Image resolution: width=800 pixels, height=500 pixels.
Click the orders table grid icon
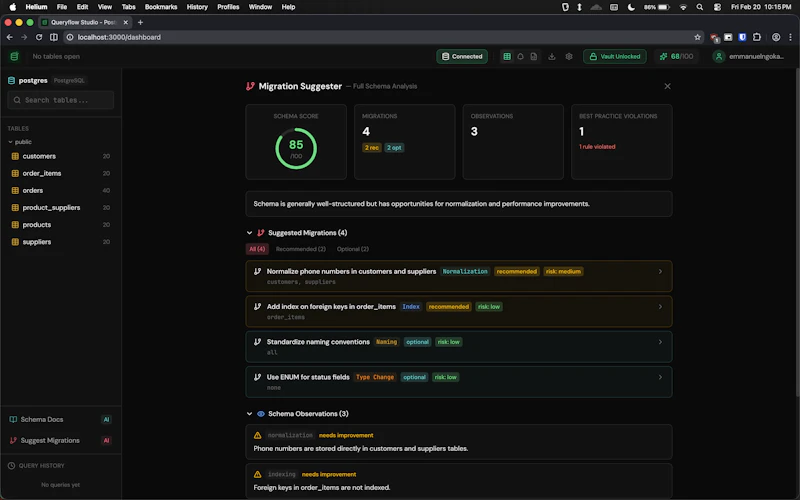pos(15,190)
